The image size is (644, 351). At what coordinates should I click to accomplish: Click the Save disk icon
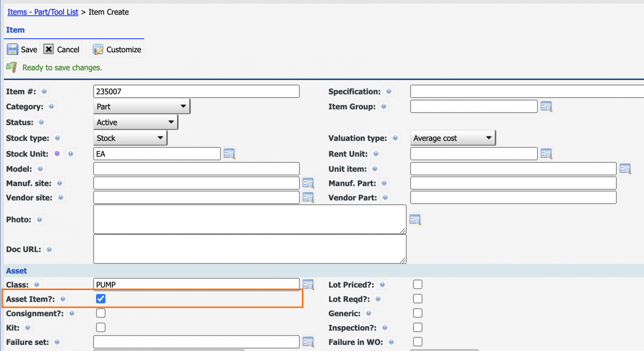13,49
